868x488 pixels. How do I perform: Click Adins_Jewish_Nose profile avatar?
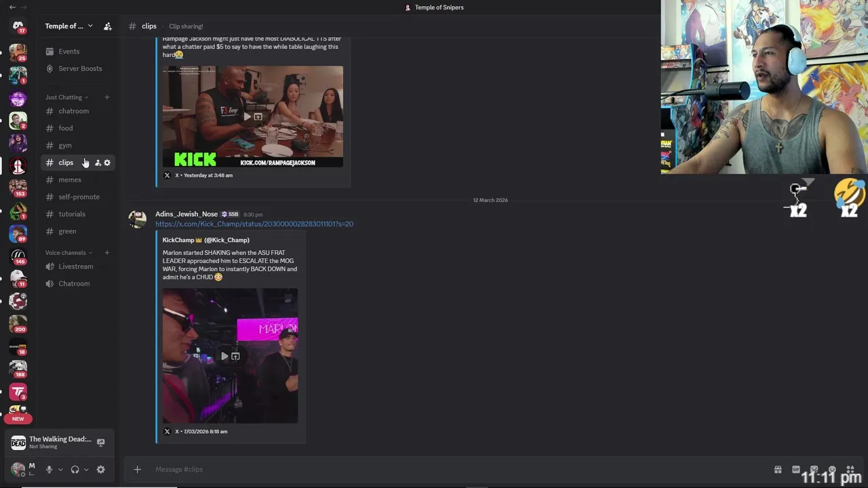(138, 219)
